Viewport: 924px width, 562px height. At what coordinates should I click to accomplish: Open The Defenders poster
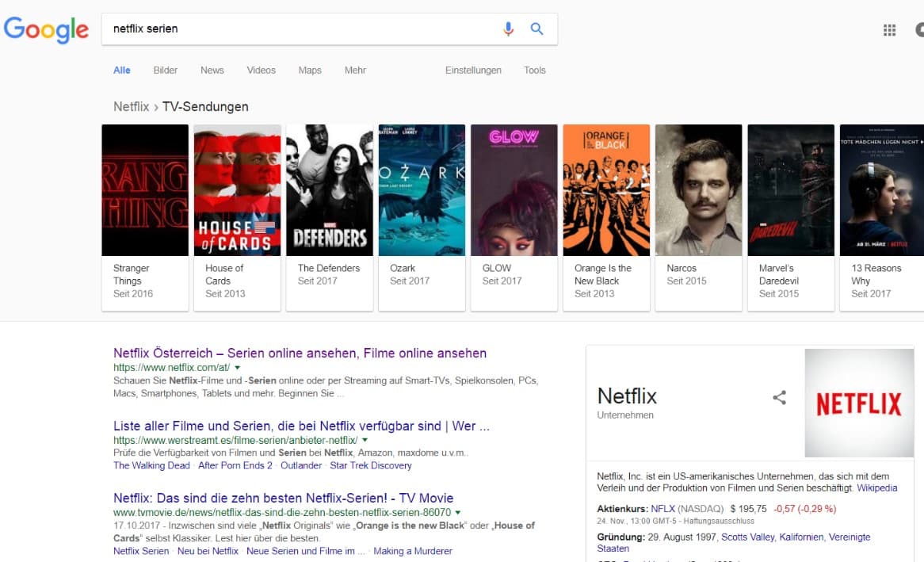[x=330, y=190]
